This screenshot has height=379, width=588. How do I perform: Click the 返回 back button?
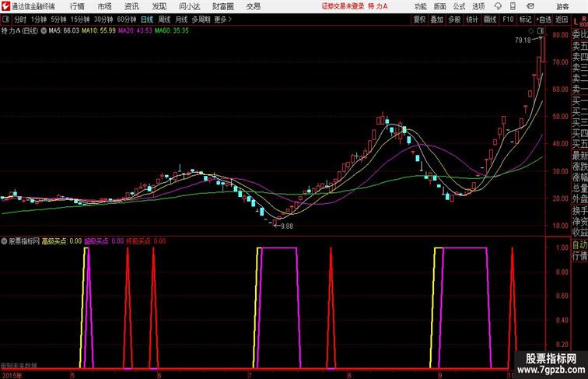pyautogui.click(x=562, y=19)
